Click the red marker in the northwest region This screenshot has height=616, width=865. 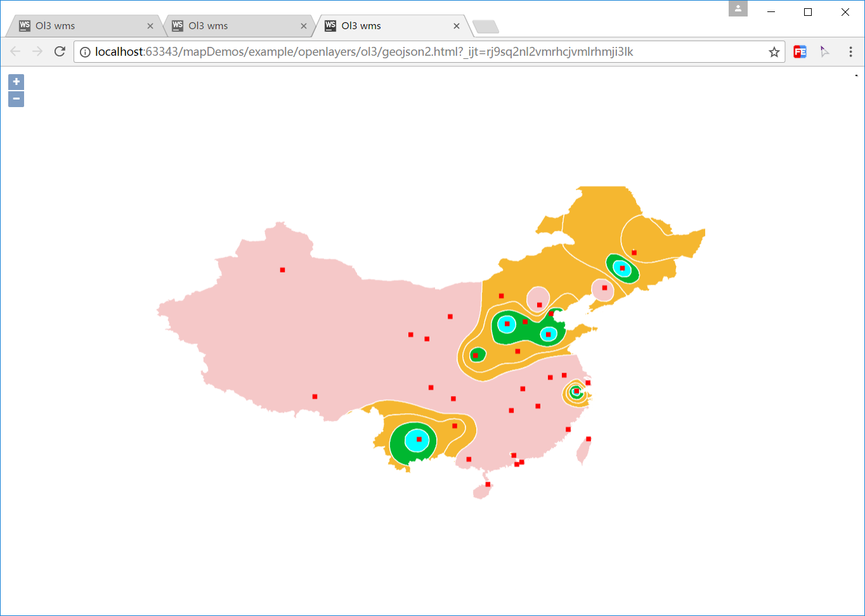[x=282, y=269]
